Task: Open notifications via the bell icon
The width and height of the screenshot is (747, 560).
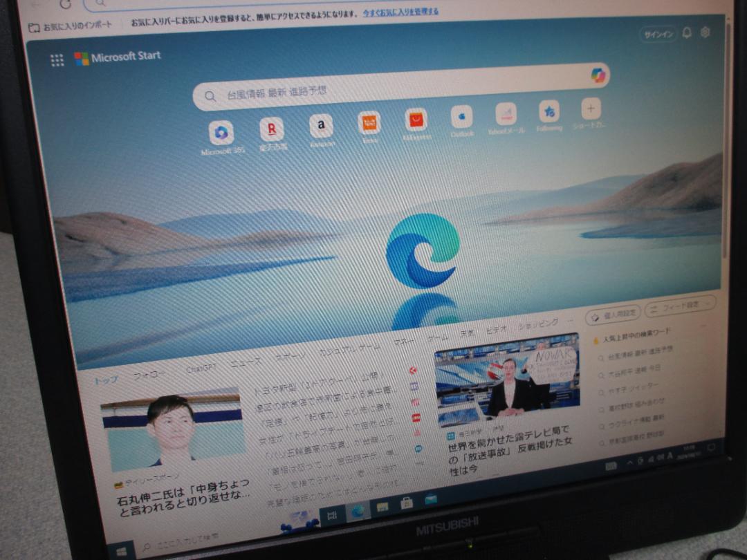Action: pos(687,33)
